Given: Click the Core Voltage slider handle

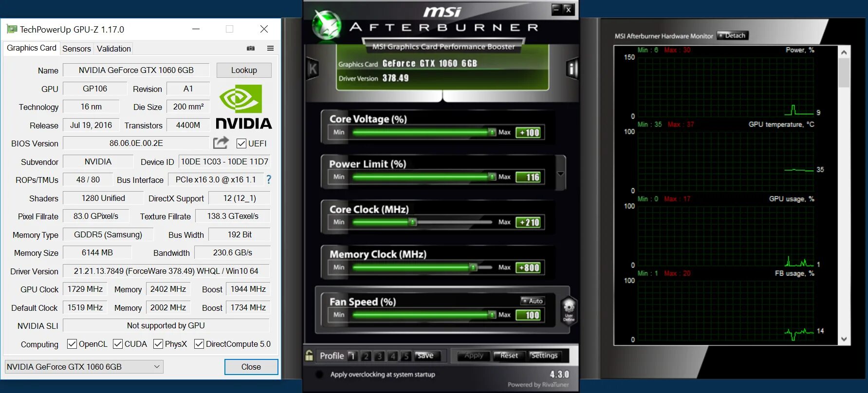Looking at the screenshot, I should [x=492, y=132].
